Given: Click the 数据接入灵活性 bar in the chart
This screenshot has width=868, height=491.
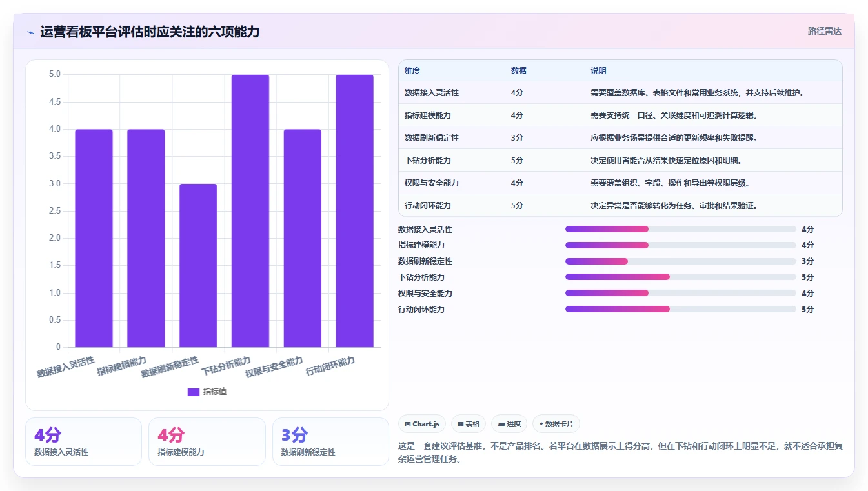Looking at the screenshot, I should 94,238.
